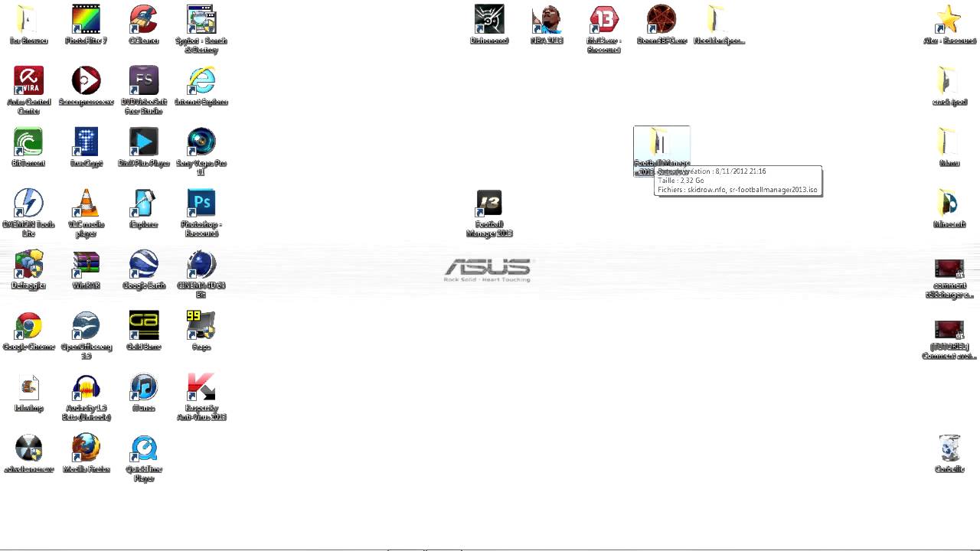Open the Minecraft folder
The width and height of the screenshot is (980, 551).
pos(949,203)
